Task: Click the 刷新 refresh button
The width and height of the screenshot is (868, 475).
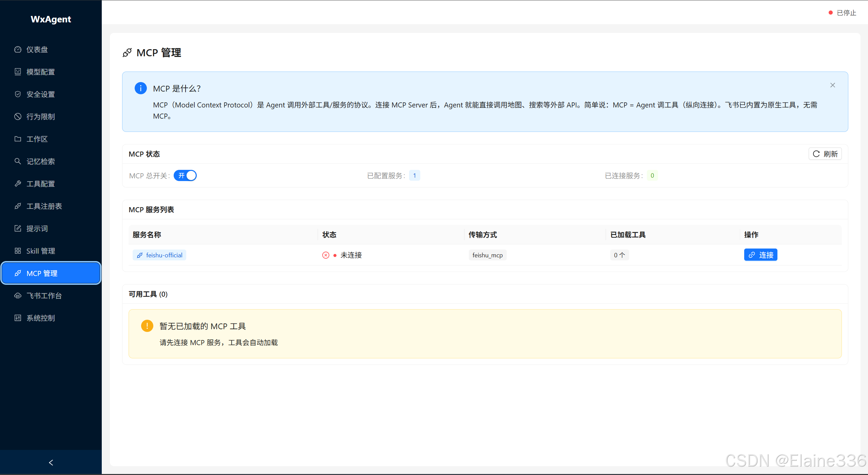Action: coord(825,154)
